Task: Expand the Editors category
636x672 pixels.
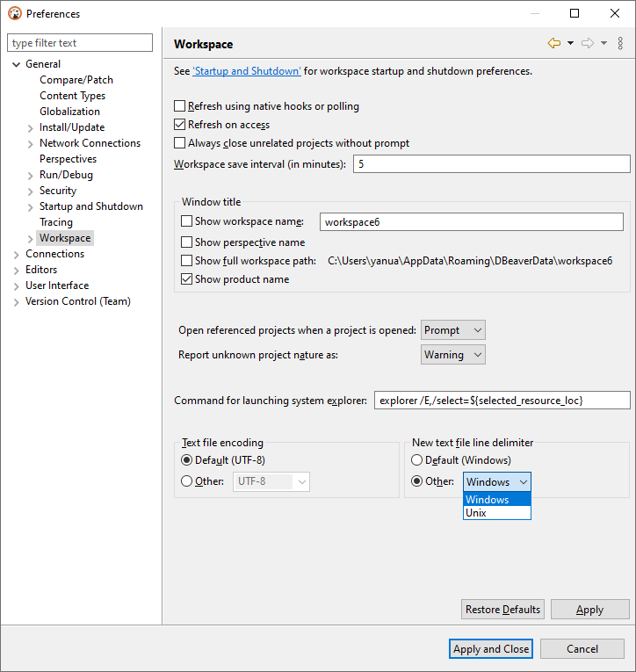Action: click(x=17, y=271)
